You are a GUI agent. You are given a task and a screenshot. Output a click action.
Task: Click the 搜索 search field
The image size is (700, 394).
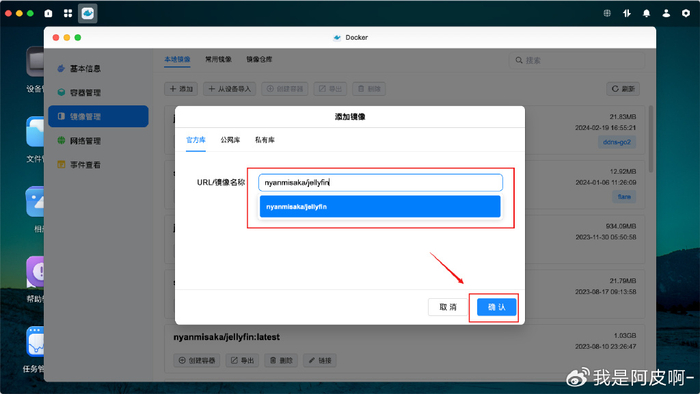tap(577, 60)
